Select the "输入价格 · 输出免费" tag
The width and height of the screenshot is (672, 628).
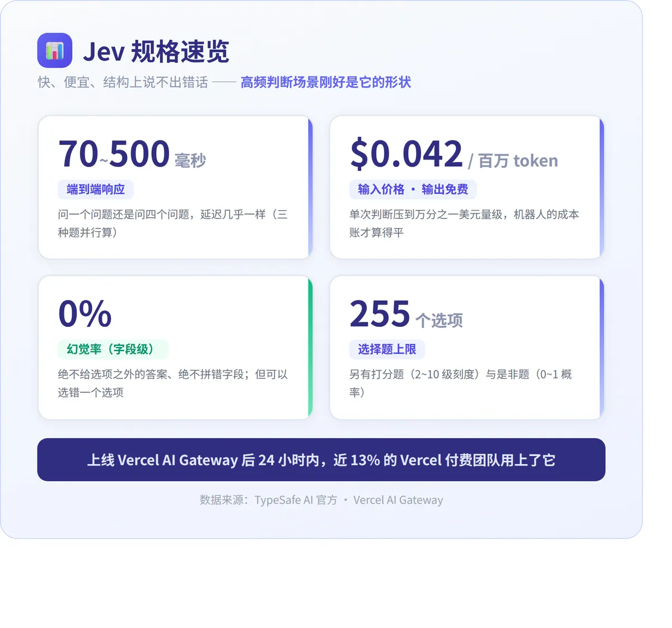[x=413, y=189]
